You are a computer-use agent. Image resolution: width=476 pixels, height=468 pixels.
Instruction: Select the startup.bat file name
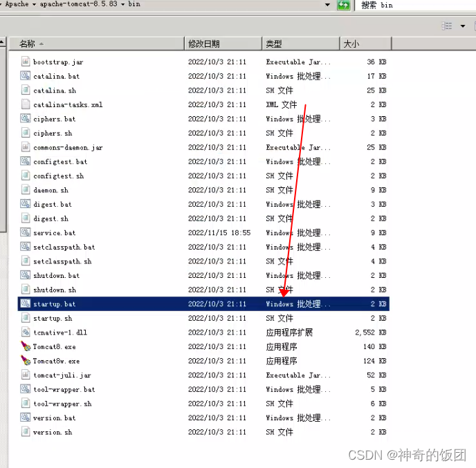[55, 304]
